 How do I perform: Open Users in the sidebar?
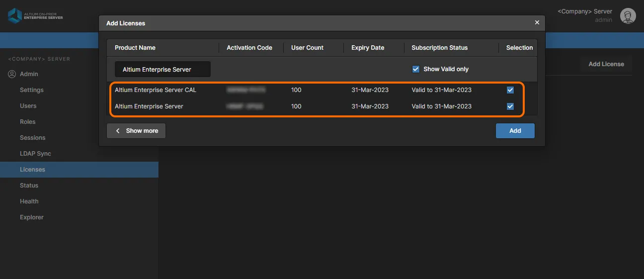click(x=28, y=106)
